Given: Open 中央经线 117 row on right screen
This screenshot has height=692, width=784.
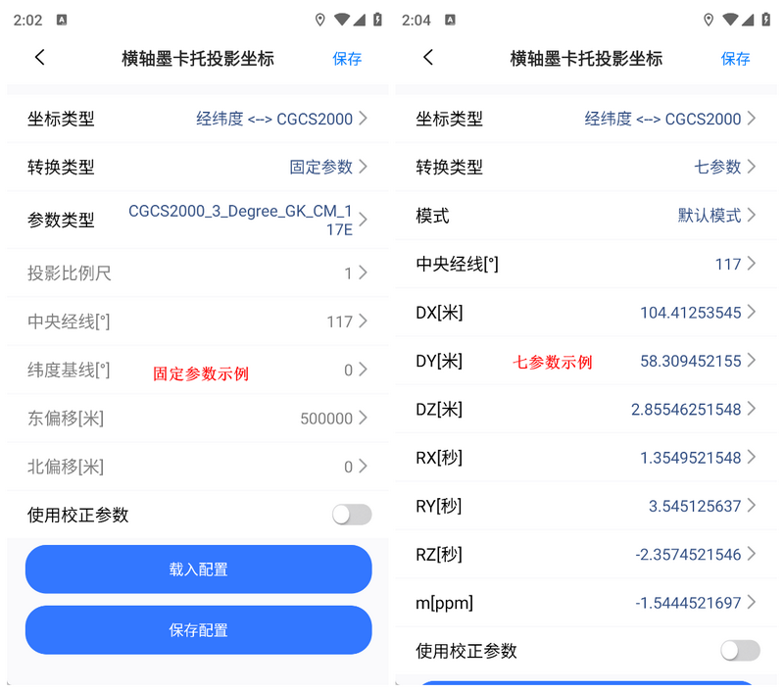Looking at the screenshot, I should click(586, 264).
